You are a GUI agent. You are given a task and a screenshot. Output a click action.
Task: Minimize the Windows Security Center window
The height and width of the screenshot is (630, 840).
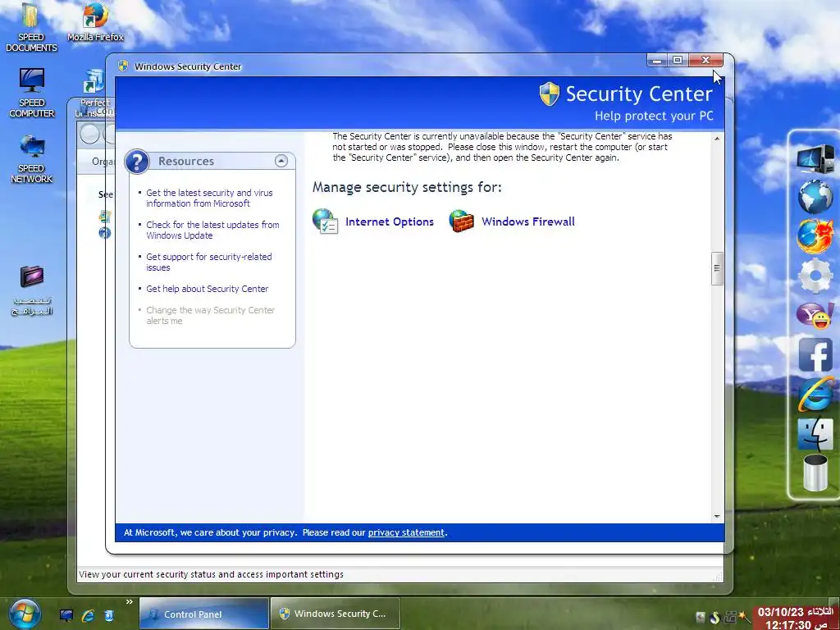pos(657,60)
